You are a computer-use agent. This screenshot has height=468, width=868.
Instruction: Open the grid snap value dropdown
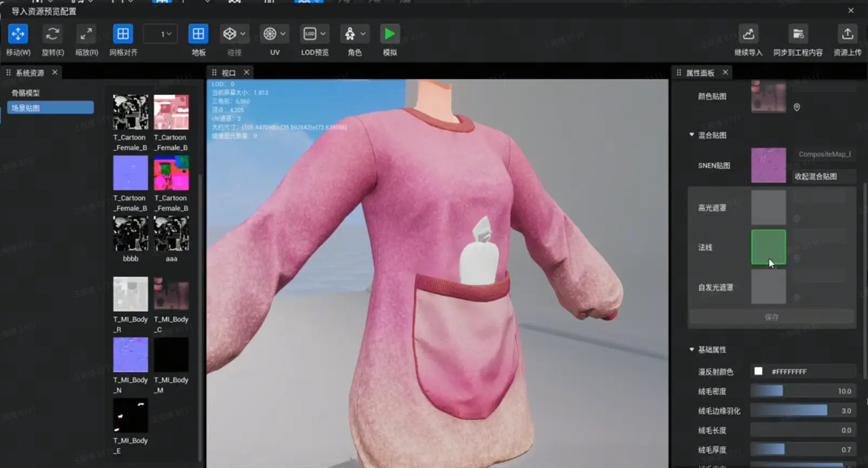click(161, 34)
